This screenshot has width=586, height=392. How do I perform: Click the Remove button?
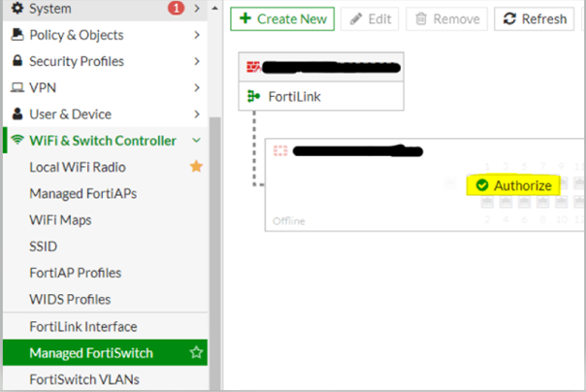tap(446, 19)
